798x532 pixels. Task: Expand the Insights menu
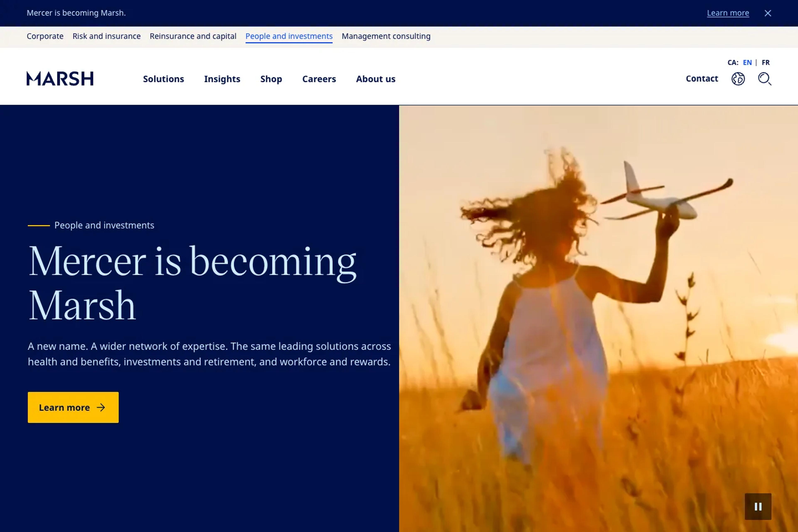point(222,79)
